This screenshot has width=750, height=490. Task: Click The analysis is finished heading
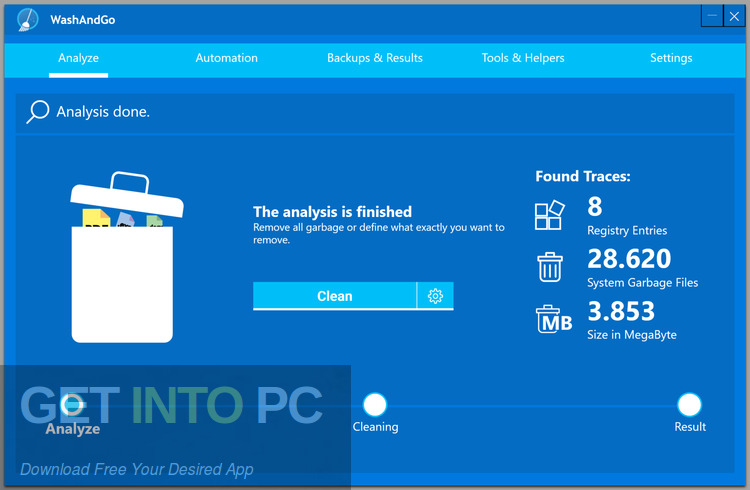click(332, 212)
